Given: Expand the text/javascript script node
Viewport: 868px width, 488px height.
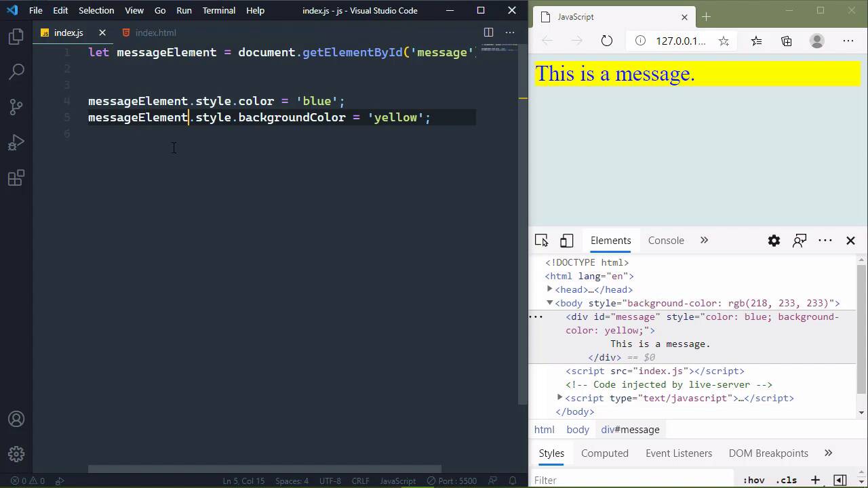Looking at the screenshot, I should pos(560,398).
